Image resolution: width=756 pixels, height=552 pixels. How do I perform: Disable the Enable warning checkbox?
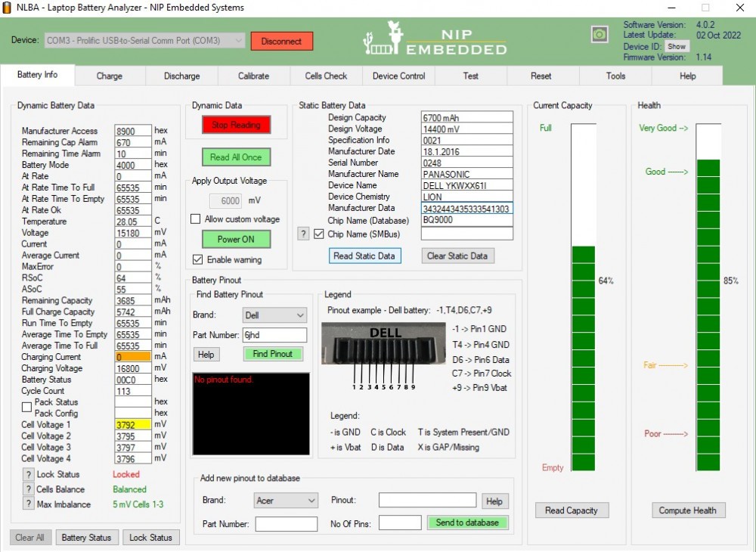coord(197,260)
